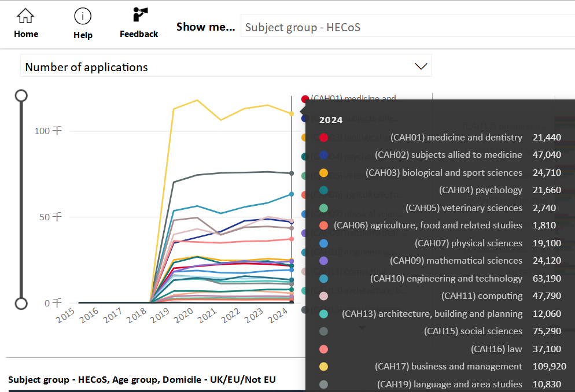Click '(CAH04) psychology' in the tooltip
This screenshot has height=392, width=575.
[x=481, y=190]
